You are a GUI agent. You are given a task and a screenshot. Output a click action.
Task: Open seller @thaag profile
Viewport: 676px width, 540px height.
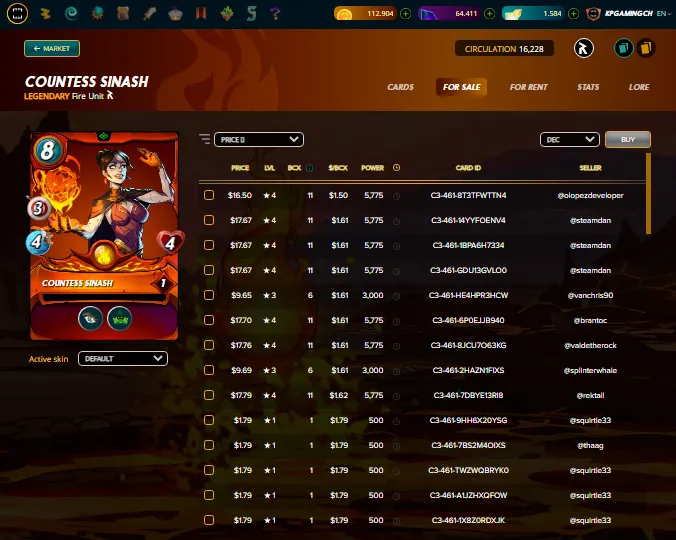(590, 445)
